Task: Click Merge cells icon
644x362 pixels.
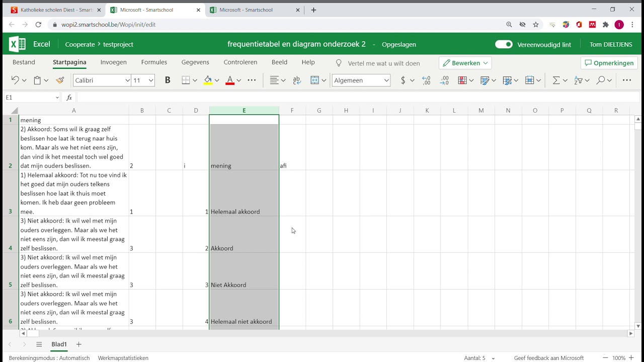Action: click(315, 80)
